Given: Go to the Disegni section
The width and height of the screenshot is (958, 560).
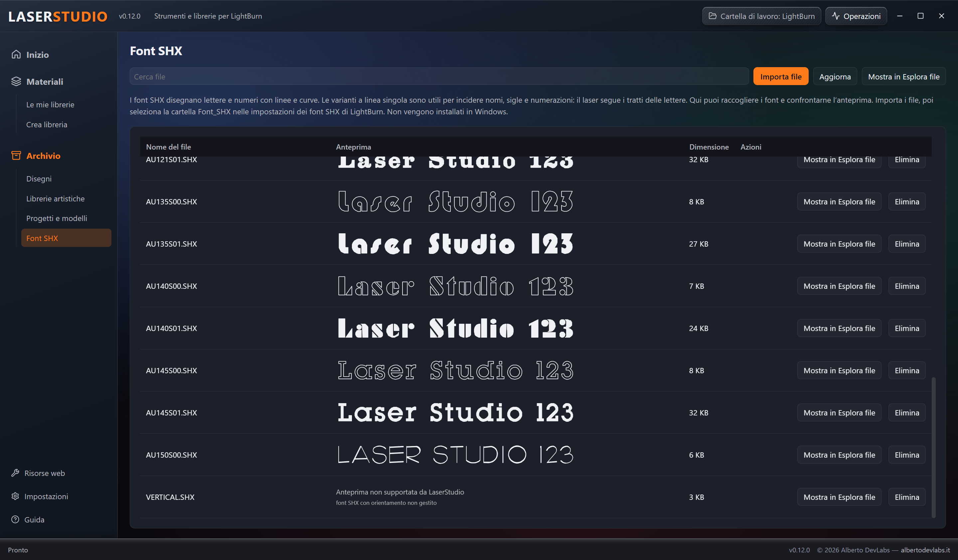Looking at the screenshot, I should tap(39, 178).
